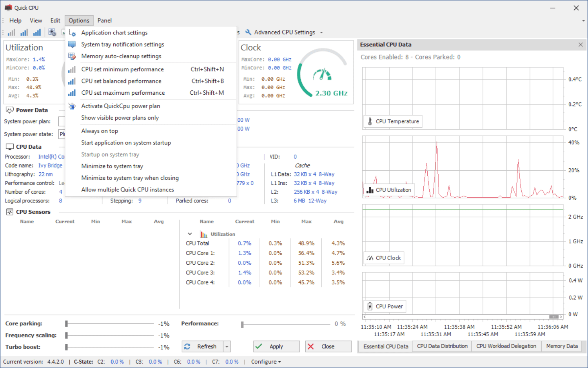Click the Turbo boost slider
This screenshot has width=588, height=368.
click(110, 347)
